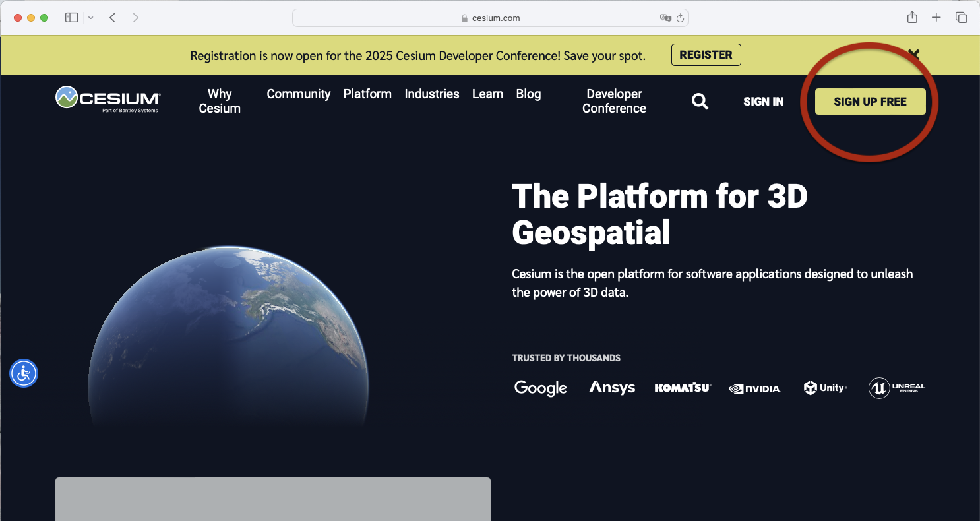The image size is (980, 521).
Task: Open a new tab with plus icon
Action: pyautogui.click(x=936, y=18)
